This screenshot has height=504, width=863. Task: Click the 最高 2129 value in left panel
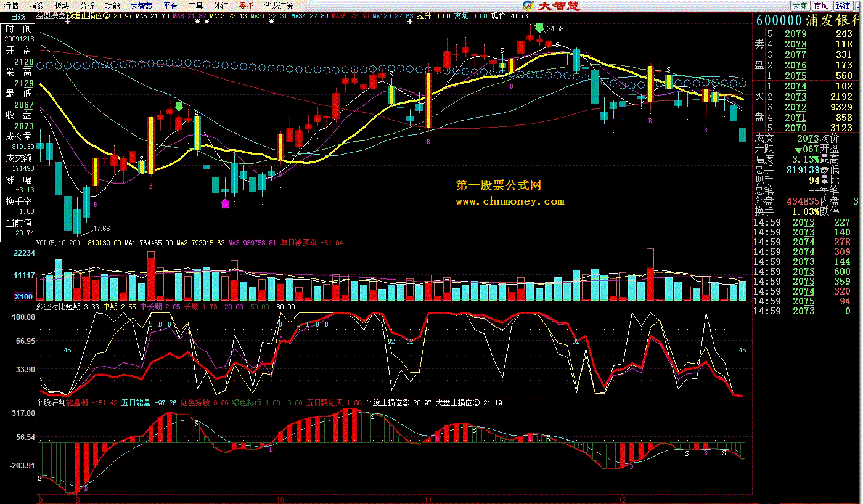pos(24,83)
